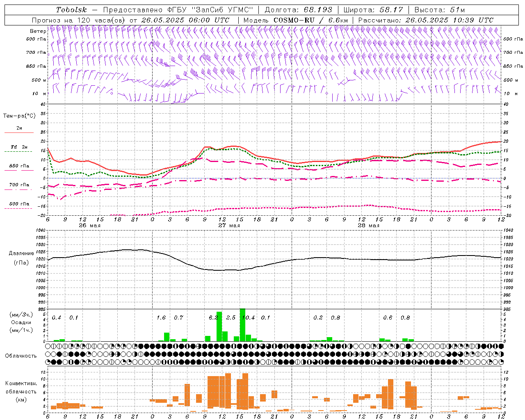Click the 1.6 precipitation value

pyautogui.click(x=161, y=318)
